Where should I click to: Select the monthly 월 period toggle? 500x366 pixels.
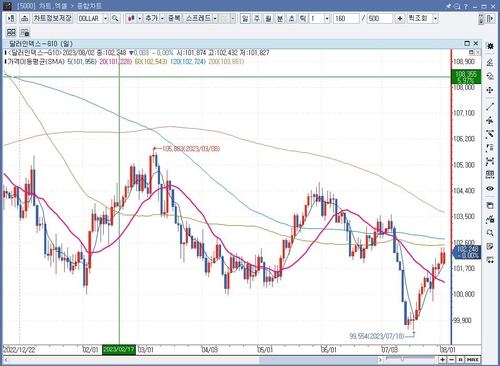268,19
